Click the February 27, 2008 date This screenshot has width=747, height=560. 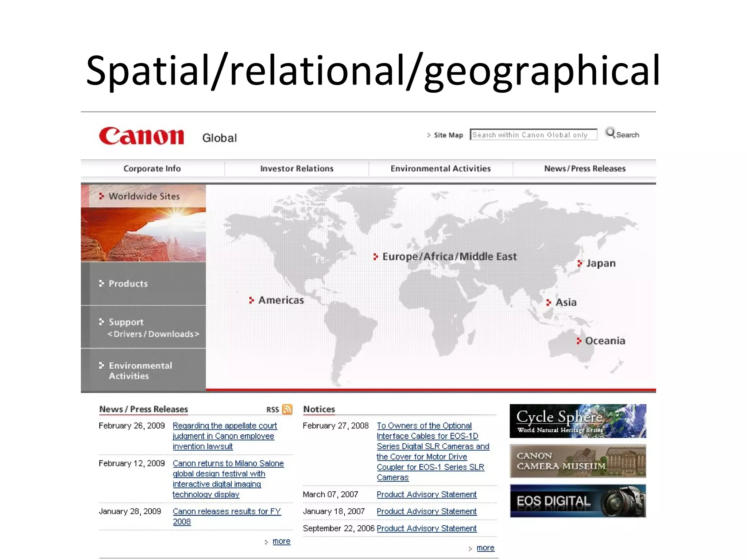tap(336, 426)
